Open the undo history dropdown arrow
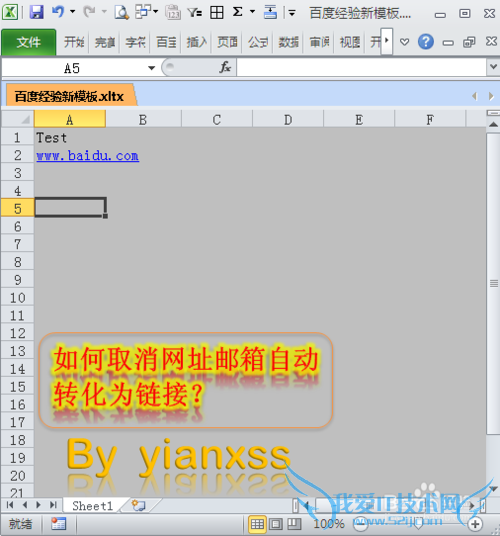 [x=72, y=12]
